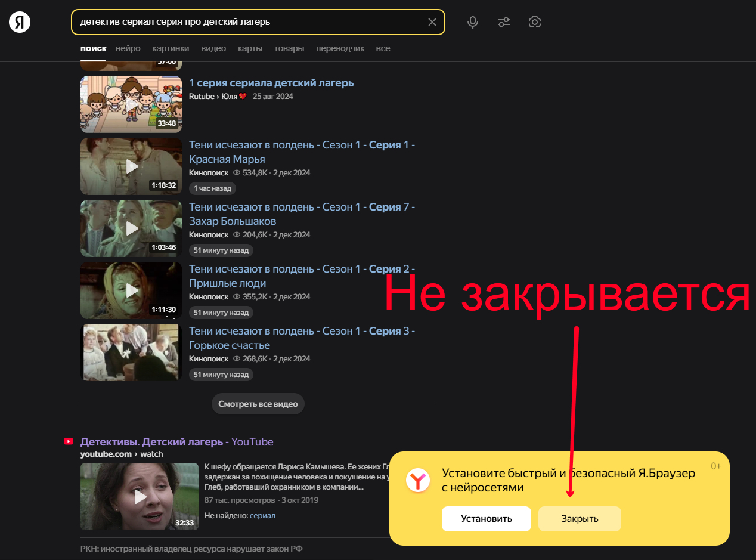This screenshot has height=560, width=756.
Task: Open the все tab
Action: click(383, 48)
